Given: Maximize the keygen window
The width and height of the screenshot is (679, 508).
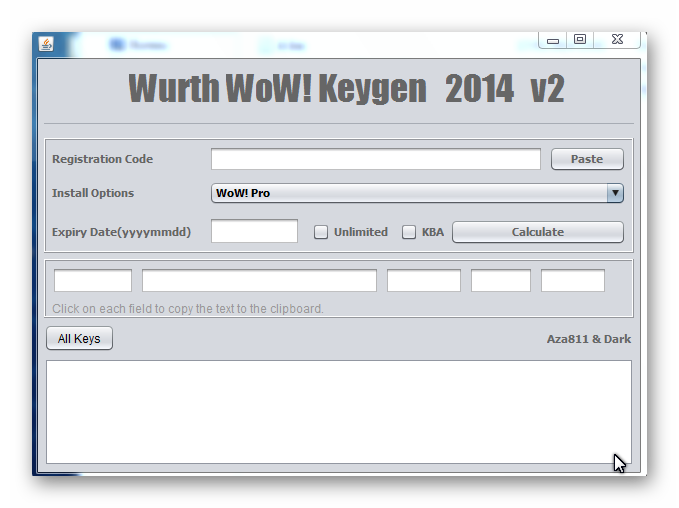Looking at the screenshot, I should (580, 39).
